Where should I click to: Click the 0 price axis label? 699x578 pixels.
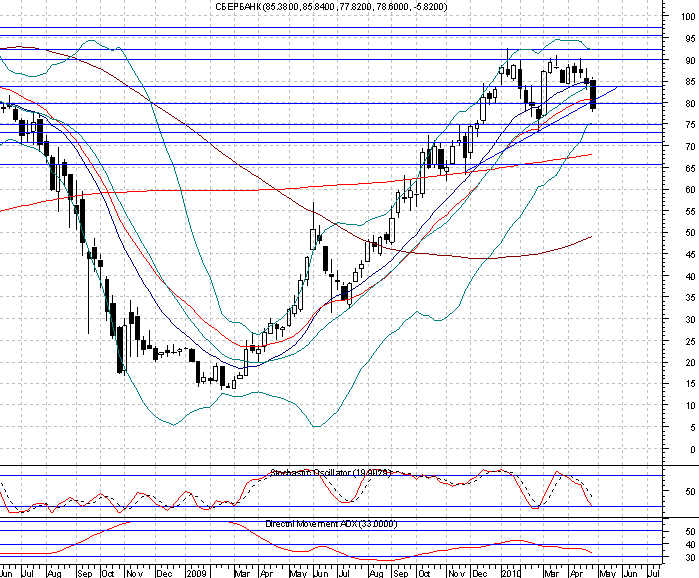pos(693,450)
